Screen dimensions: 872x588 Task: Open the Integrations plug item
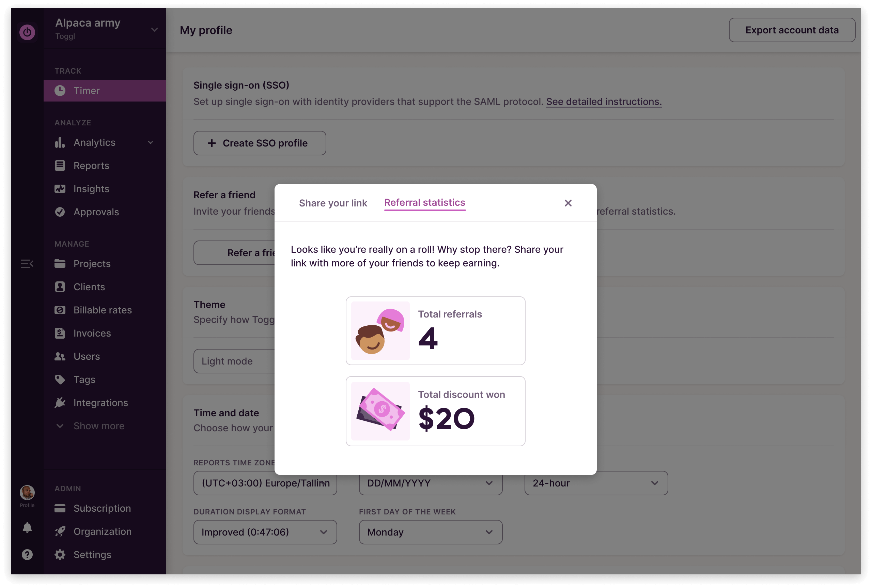100,403
